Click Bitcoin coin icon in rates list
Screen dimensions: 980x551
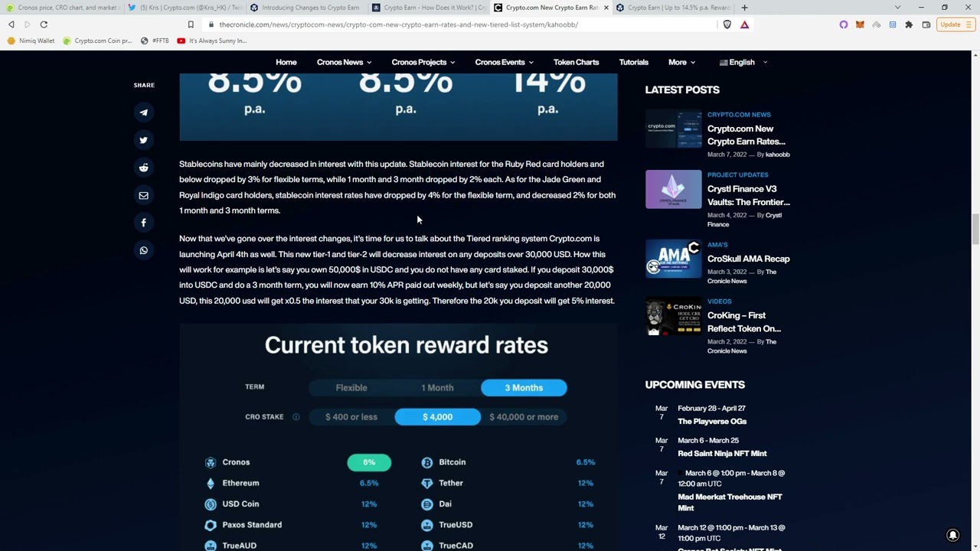[426, 462]
